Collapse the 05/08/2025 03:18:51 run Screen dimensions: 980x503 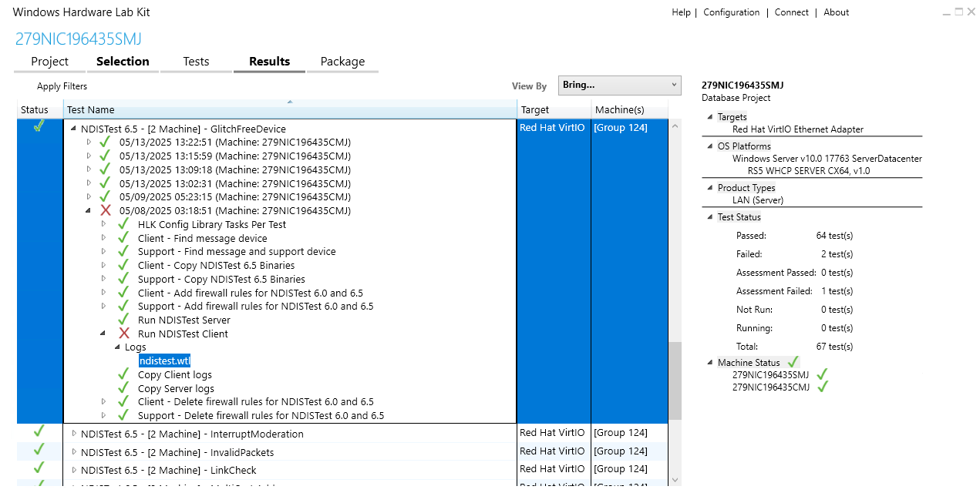point(89,211)
